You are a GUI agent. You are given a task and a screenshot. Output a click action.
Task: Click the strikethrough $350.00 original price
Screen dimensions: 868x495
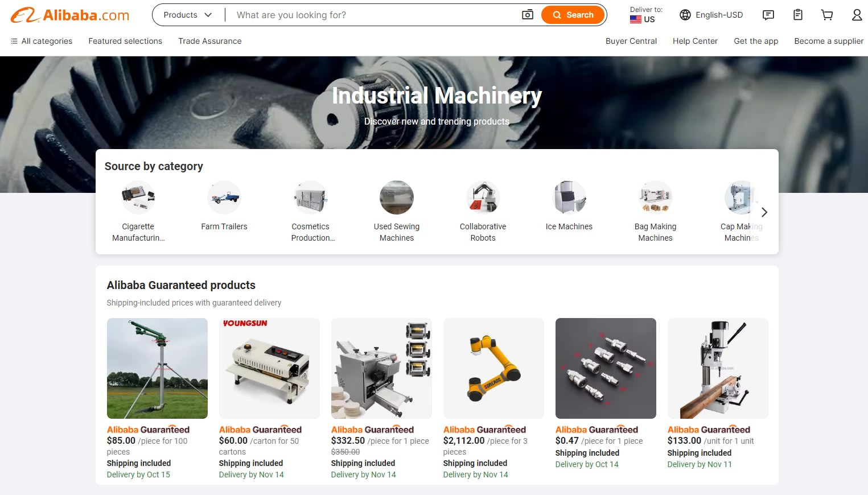(345, 452)
